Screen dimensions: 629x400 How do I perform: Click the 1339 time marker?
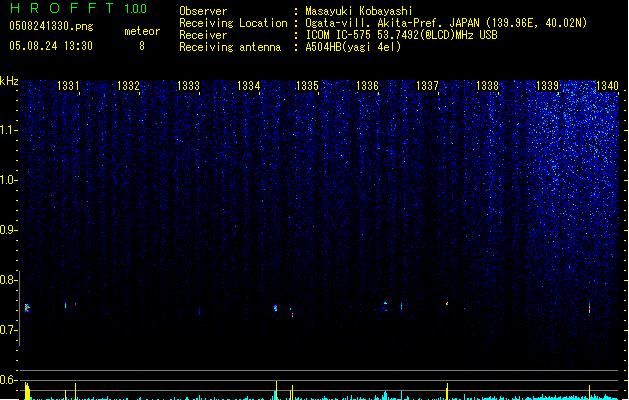click(548, 86)
